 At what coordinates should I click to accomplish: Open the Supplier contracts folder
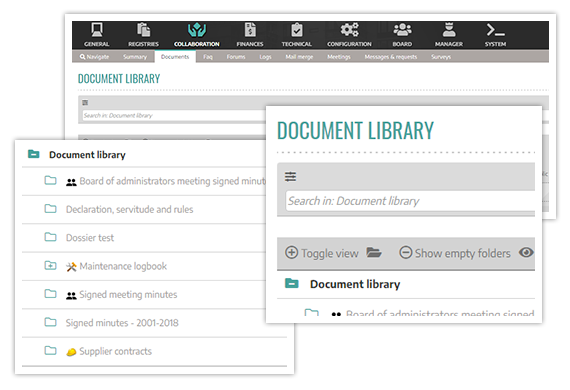coord(116,351)
